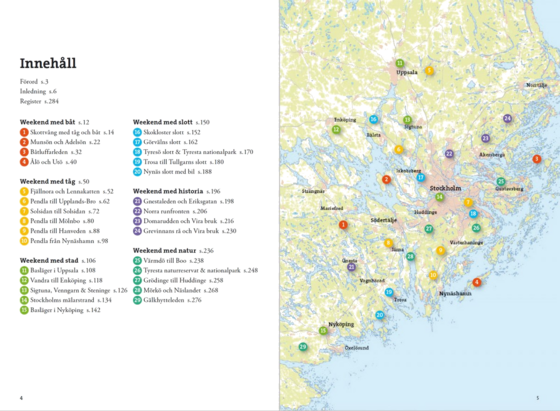Click green map marker 14 in Stockholm

(x=440, y=197)
